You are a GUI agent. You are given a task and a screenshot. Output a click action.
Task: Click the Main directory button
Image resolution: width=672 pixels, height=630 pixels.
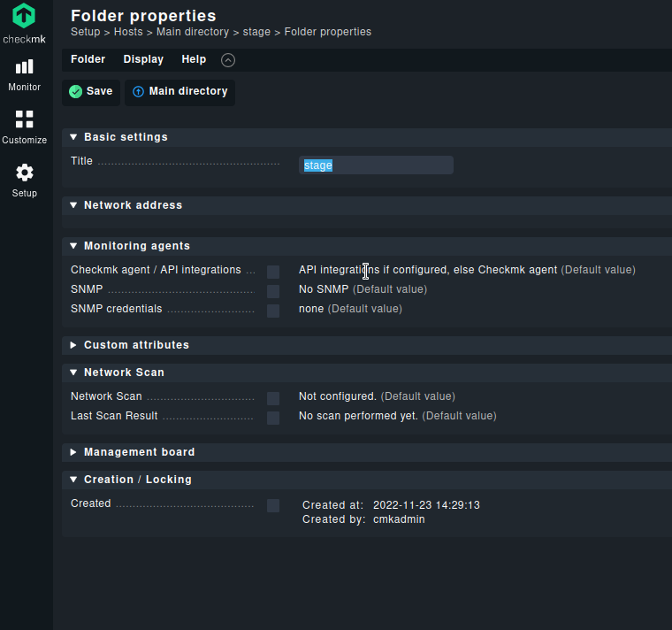(180, 92)
